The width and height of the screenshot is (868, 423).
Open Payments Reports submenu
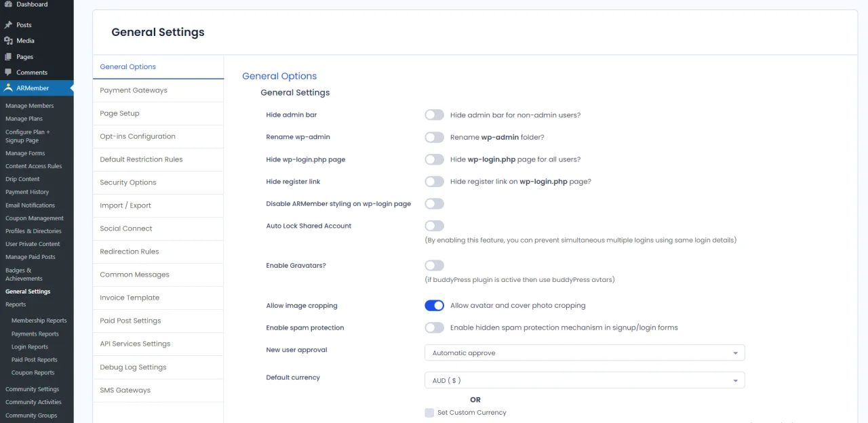35,334
